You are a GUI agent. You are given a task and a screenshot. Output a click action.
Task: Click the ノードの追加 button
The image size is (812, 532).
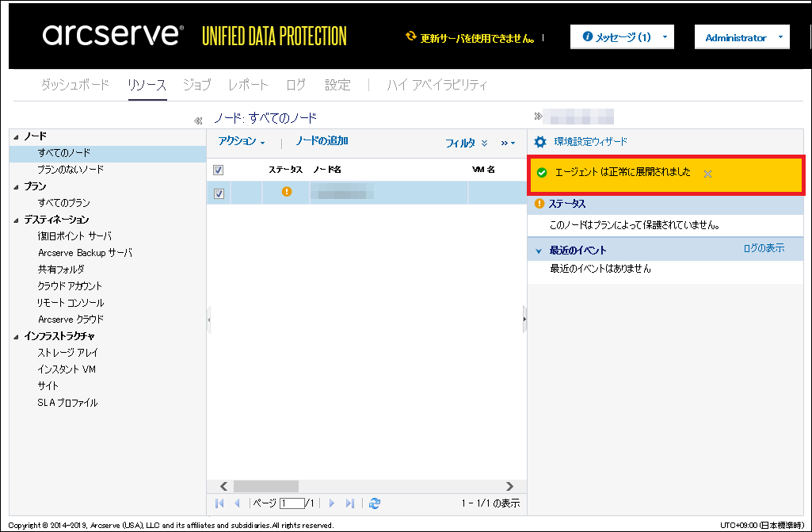pyautogui.click(x=322, y=141)
